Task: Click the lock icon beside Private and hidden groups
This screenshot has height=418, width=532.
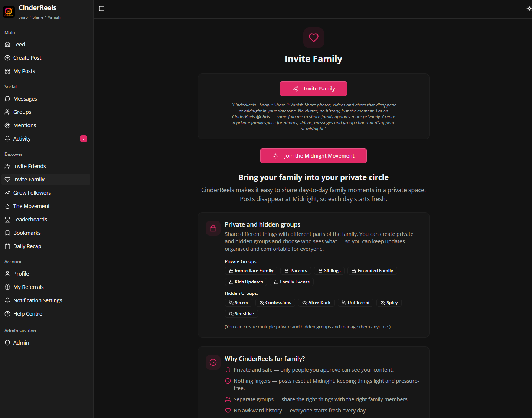Action: pyautogui.click(x=213, y=228)
